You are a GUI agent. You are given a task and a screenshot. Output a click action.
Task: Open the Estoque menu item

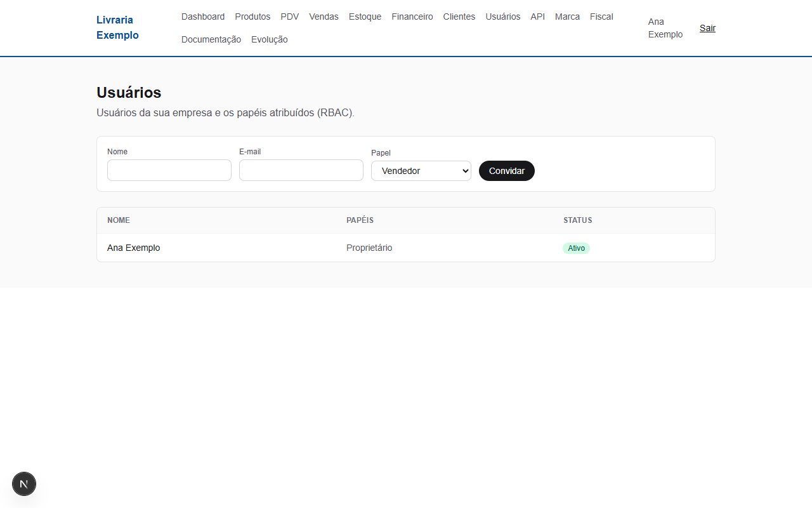pos(365,17)
